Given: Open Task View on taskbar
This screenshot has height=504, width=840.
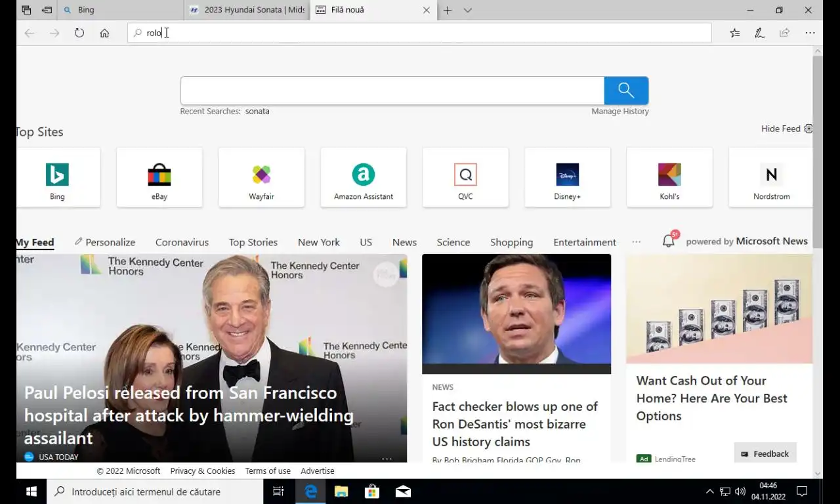Looking at the screenshot, I should pos(278,492).
